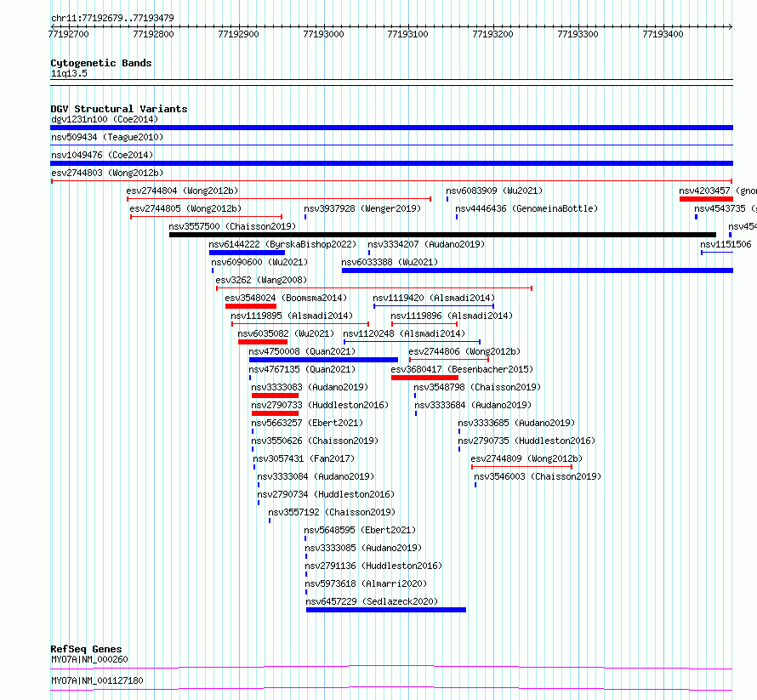The height and width of the screenshot is (700, 757).
Task: Open the esv2744806 (Wong2012b) label
Action: coord(464,351)
